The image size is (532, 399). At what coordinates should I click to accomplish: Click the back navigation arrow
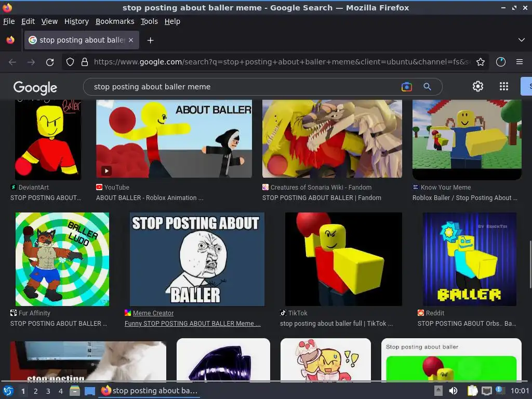pos(12,62)
